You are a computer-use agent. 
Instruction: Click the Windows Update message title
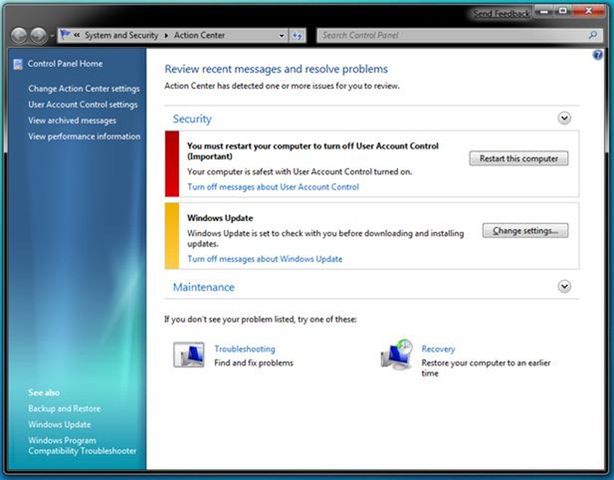pos(220,218)
